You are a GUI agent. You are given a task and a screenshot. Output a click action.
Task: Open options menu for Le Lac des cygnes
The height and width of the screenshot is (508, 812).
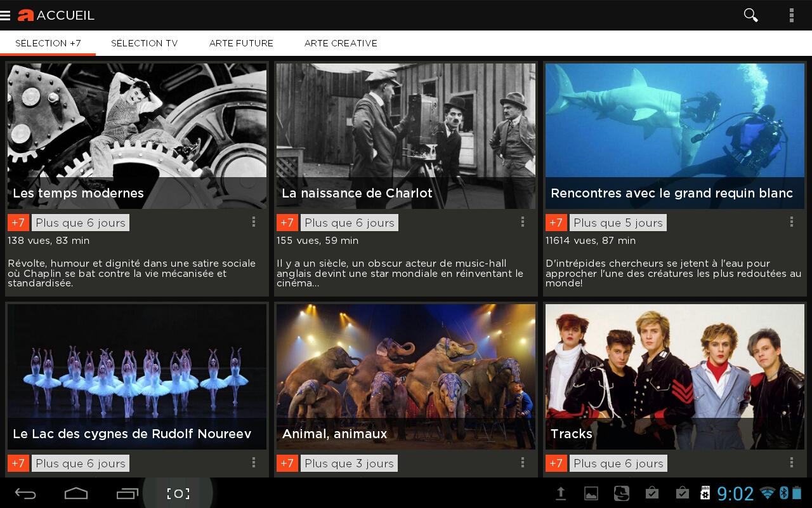click(253, 462)
